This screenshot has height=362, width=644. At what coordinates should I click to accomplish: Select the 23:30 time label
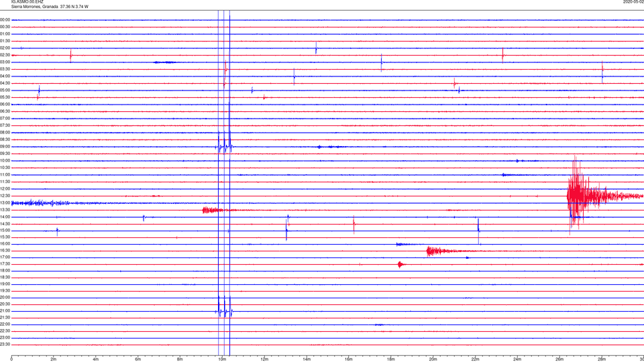click(5, 345)
